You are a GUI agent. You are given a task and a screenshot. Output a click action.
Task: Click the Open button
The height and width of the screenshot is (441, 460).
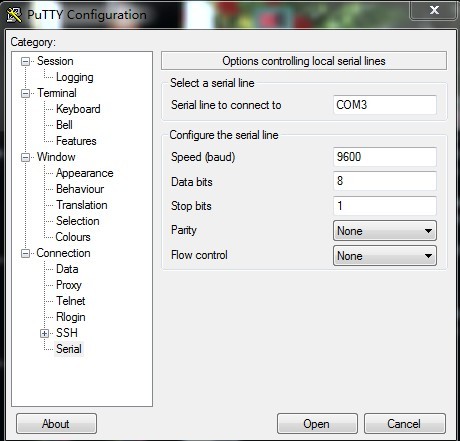point(317,424)
